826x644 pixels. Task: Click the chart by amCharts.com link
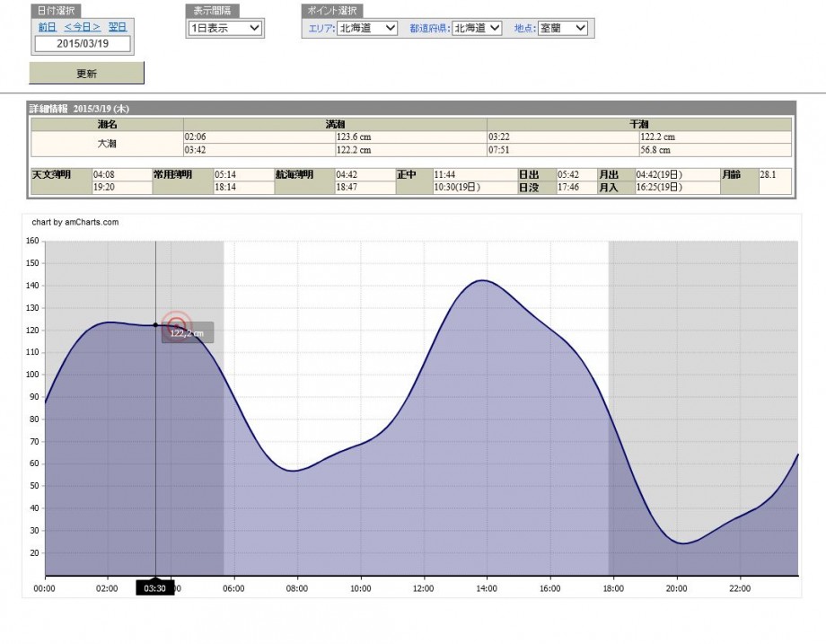tap(75, 223)
